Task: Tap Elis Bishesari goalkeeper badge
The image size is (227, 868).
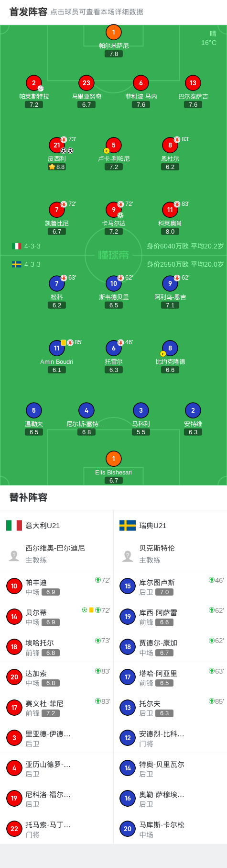Action: coord(113,459)
